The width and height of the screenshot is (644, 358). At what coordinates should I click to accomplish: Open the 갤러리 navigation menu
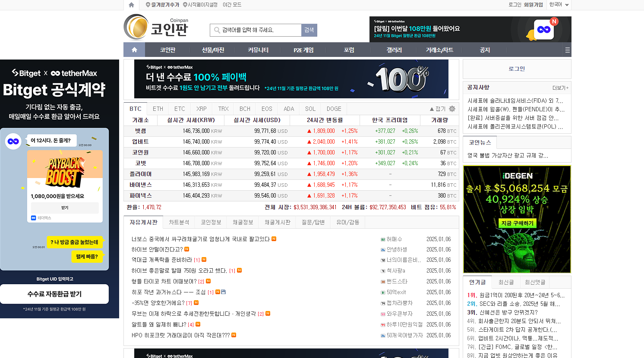[394, 50]
